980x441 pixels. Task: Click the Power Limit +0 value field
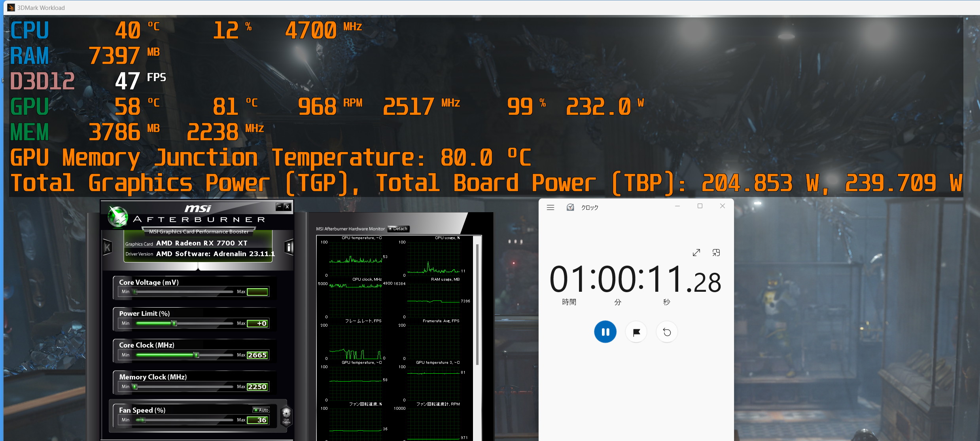point(257,323)
